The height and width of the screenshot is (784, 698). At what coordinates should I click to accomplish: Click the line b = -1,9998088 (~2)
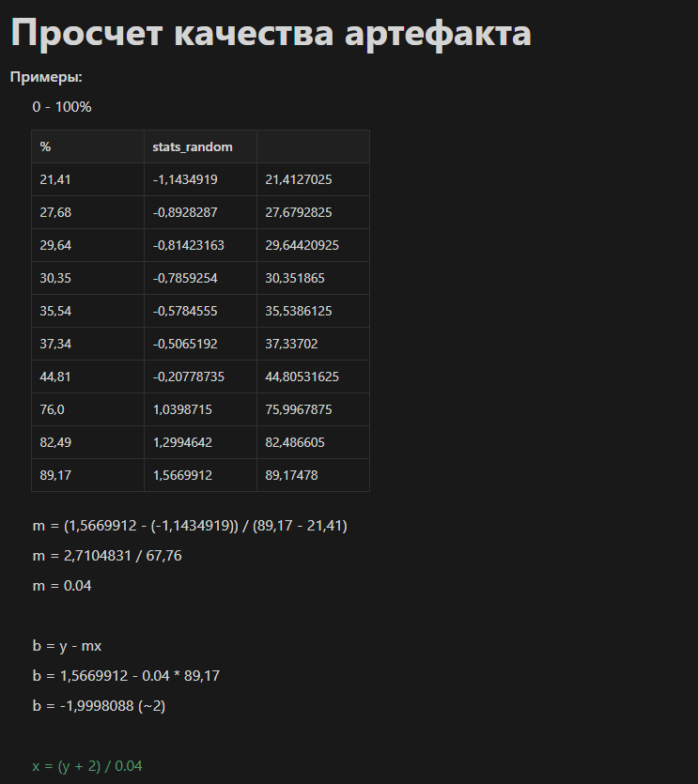point(99,705)
